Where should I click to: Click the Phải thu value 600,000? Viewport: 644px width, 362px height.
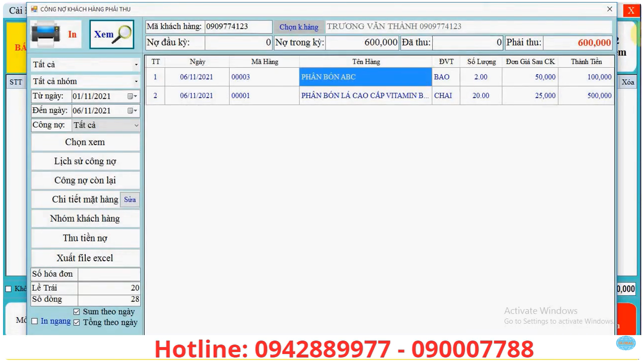pyautogui.click(x=578, y=43)
